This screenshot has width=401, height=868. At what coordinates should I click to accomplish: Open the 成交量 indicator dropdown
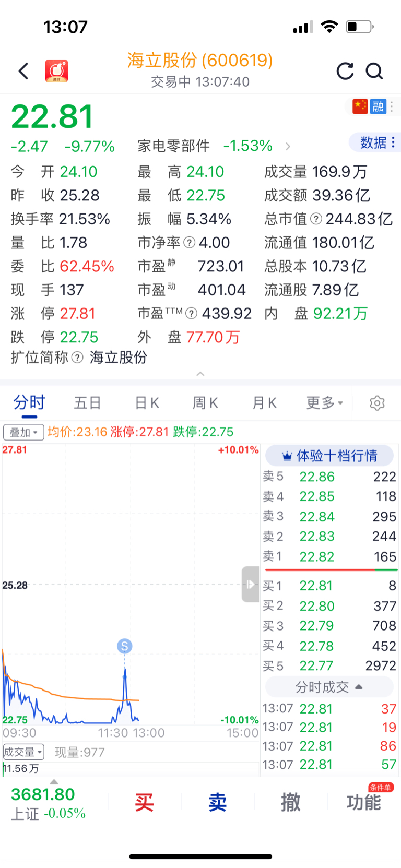pos(23,752)
